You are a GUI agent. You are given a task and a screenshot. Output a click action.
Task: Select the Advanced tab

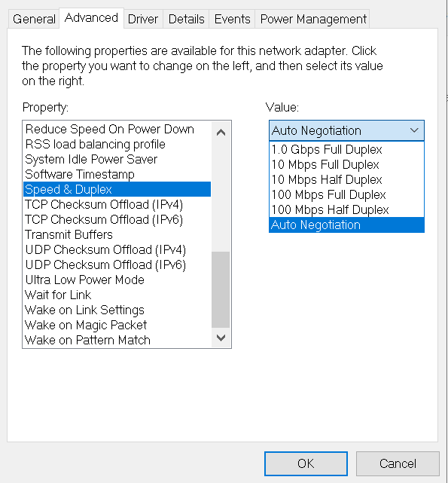(91, 18)
